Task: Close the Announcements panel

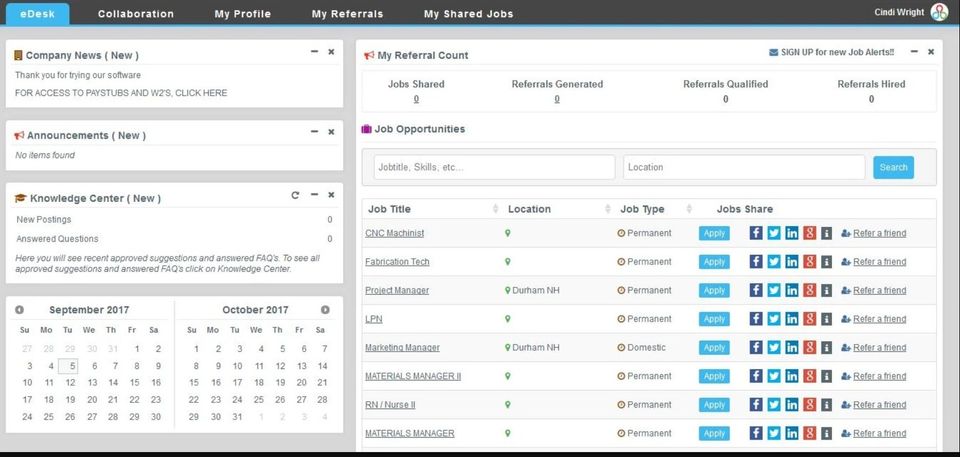Action: [x=331, y=132]
